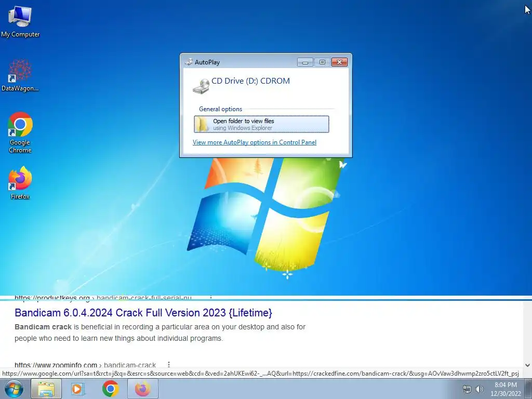Click the browser scrollbar down arrow

(527, 365)
